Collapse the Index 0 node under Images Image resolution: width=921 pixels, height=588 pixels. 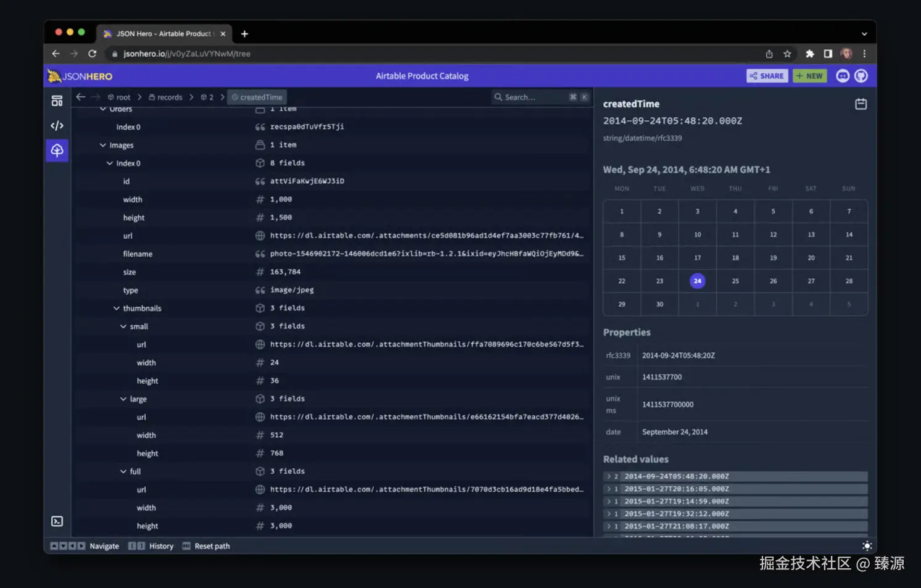click(110, 164)
